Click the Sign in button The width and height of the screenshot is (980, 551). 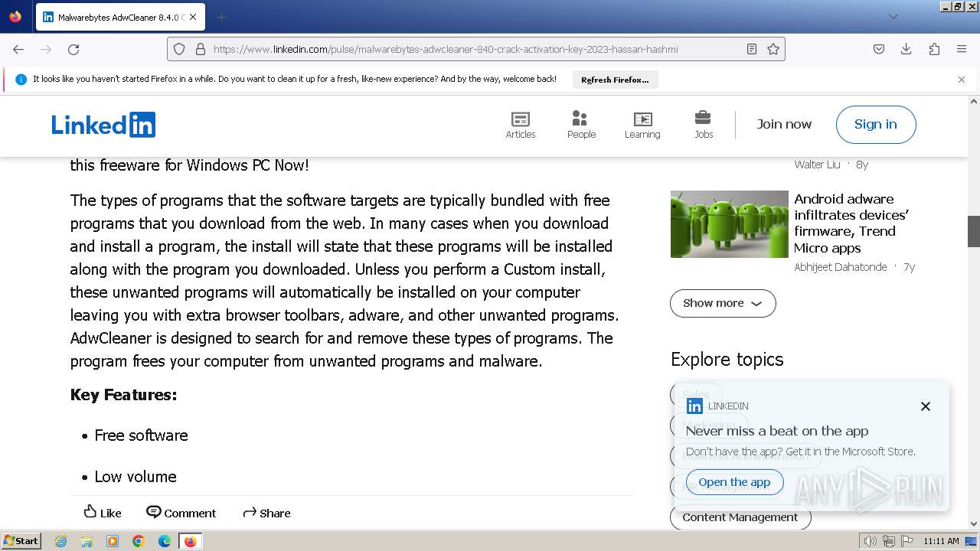876,125
